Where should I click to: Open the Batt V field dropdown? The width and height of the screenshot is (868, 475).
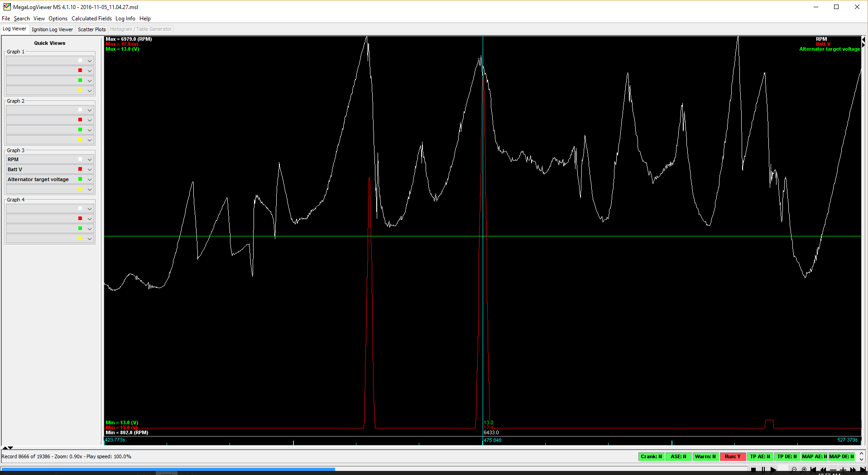coord(90,170)
